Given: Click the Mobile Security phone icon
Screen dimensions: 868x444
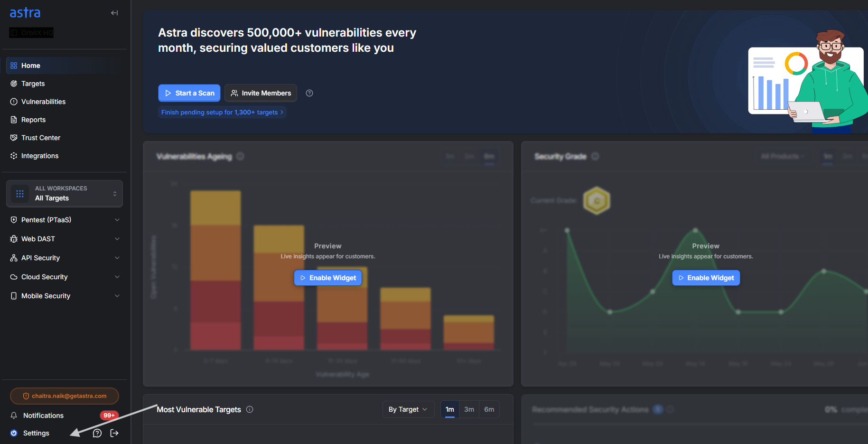Looking at the screenshot, I should [14, 296].
